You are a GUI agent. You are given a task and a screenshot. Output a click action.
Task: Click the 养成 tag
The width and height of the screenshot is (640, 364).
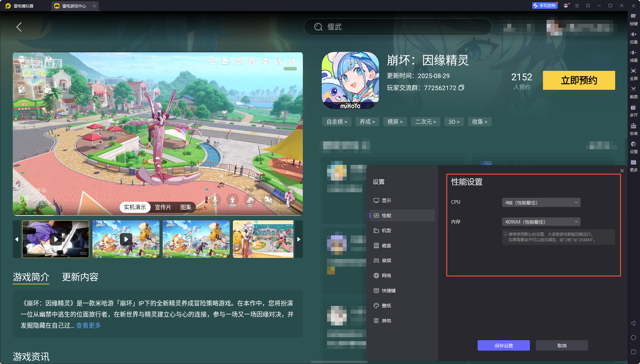[367, 122]
